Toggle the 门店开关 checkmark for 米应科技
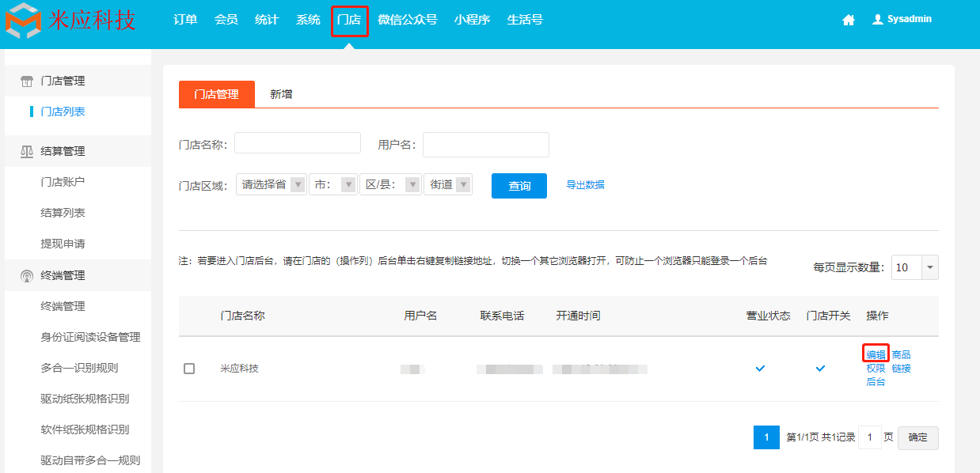Viewport: 980px width, 473px height. click(x=821, y=369)
